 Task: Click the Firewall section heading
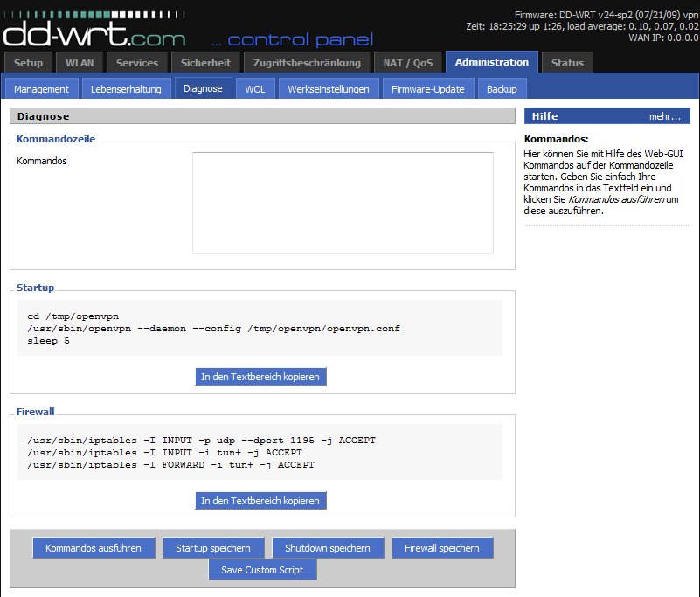click(35, 412)
